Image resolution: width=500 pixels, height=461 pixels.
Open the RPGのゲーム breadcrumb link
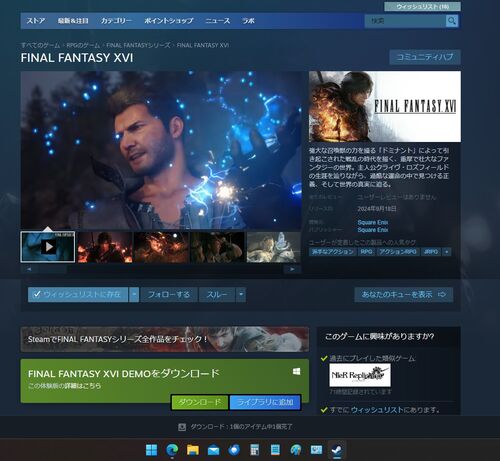tap(83, 45)
